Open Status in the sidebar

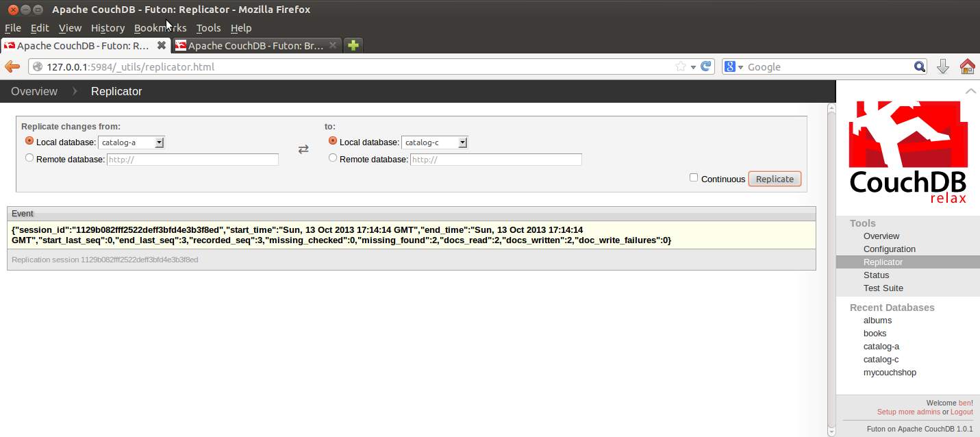coord(876,275)
